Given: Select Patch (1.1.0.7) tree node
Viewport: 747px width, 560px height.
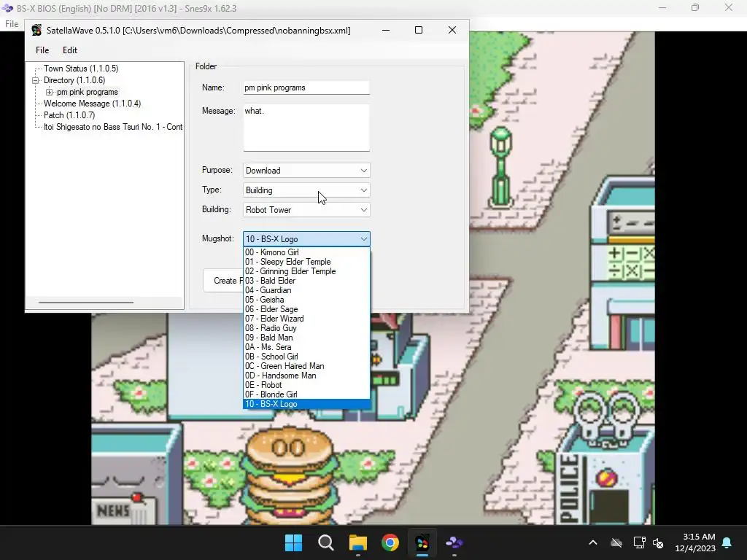Looking at the screenshot, I should [x=69, y=115].
